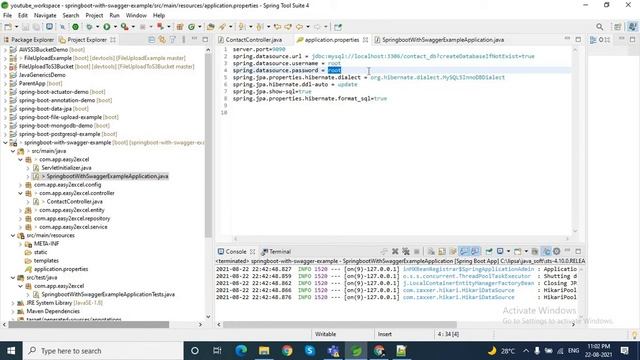Click the Back navigation arrow in toolbar
The image size is (640, 360).
tap(299, 27)
